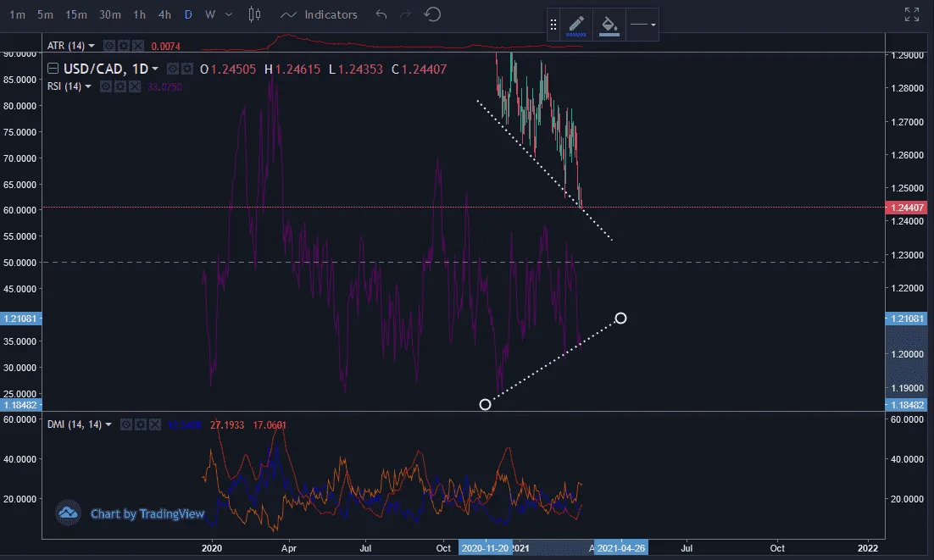Click the RSI (14) legend title
The image size is (934, 560).
pos(64,87)
